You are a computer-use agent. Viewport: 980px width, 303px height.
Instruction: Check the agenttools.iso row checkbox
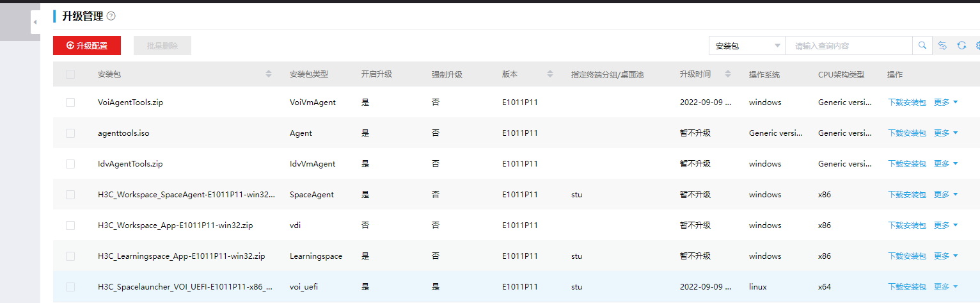click(x=70, y=133)
